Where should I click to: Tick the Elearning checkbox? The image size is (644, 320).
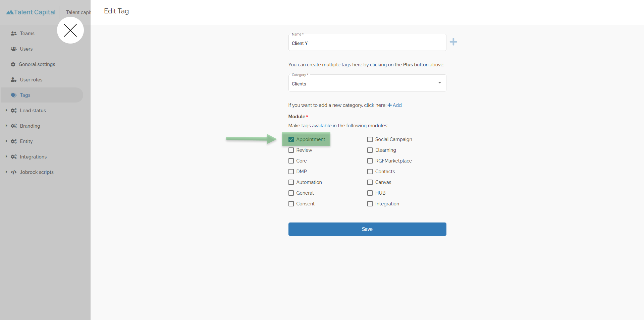370,150
